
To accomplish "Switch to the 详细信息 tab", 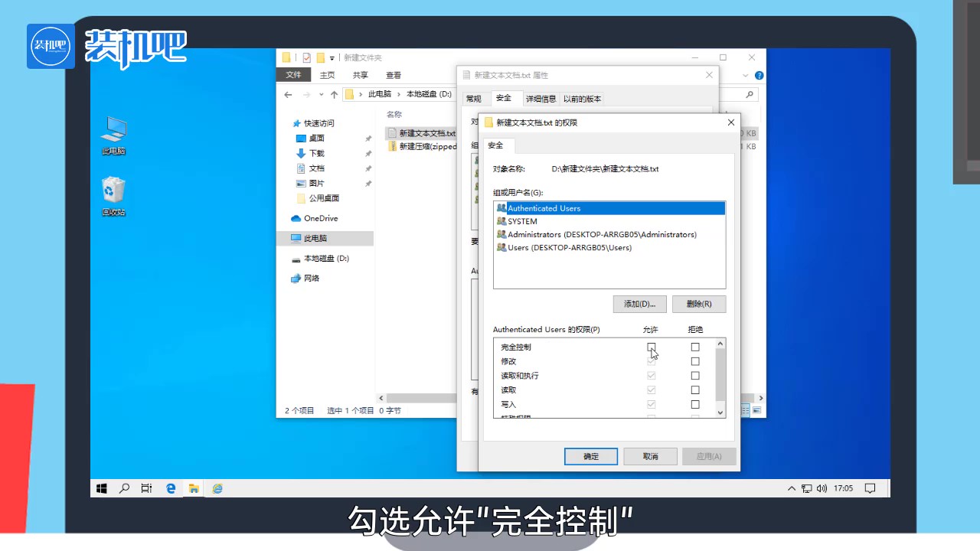I will pos(541,98).
